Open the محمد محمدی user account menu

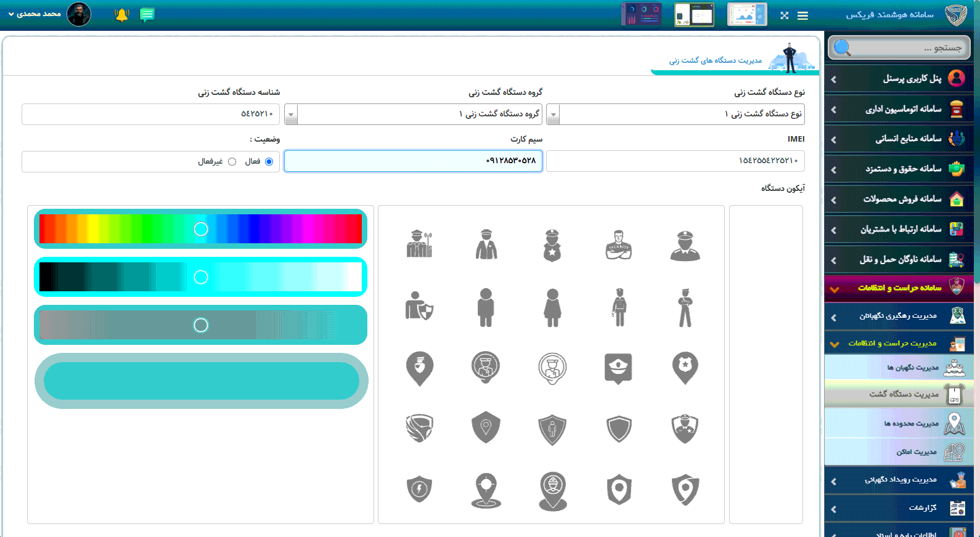(x=37, y=14)
